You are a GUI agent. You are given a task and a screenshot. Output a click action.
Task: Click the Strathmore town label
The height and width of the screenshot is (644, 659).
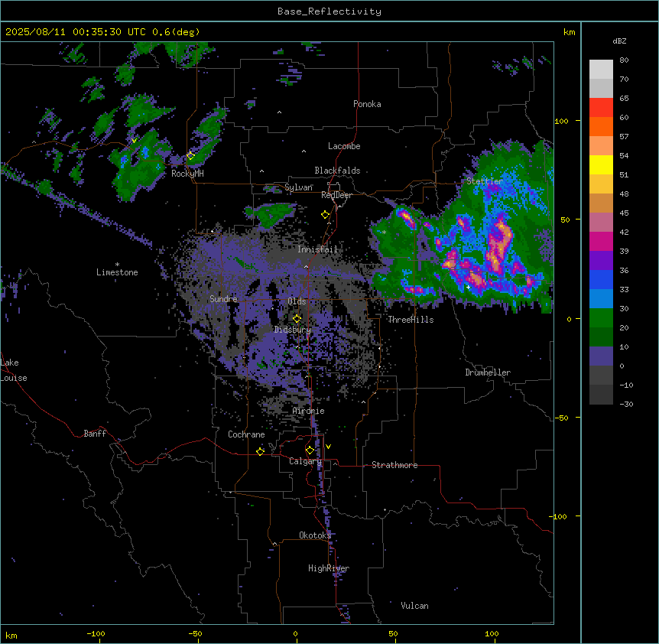(x=394, y=465)
